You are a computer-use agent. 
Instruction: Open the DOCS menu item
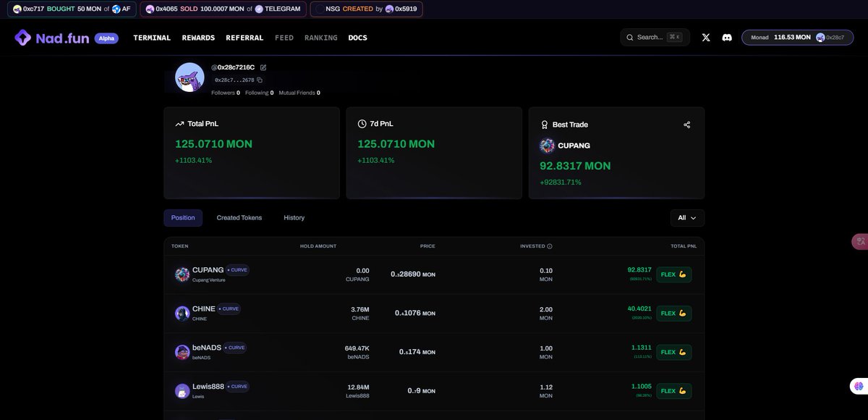click(358, 38)
